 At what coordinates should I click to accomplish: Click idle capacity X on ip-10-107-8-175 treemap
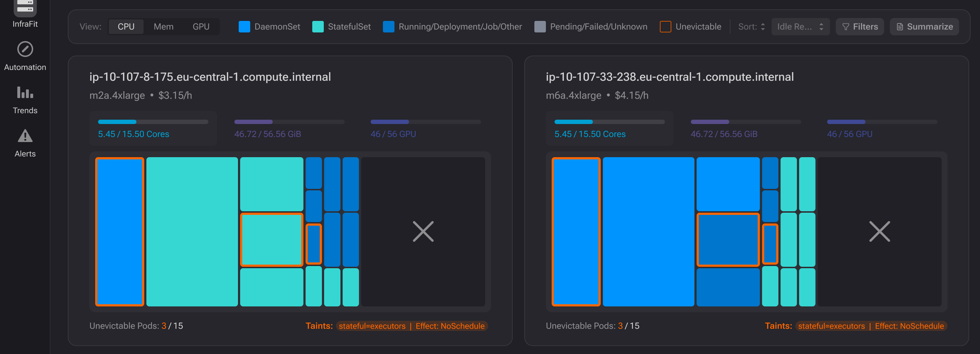[x=423, y=231]
